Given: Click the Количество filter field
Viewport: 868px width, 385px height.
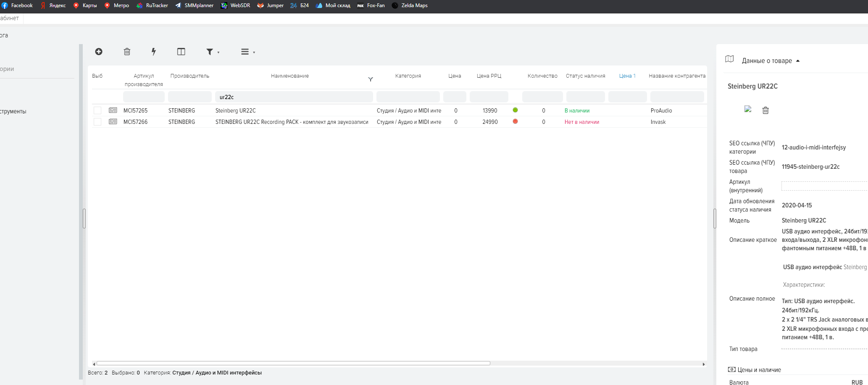Looking at the screenshot, I should [542, 97].
